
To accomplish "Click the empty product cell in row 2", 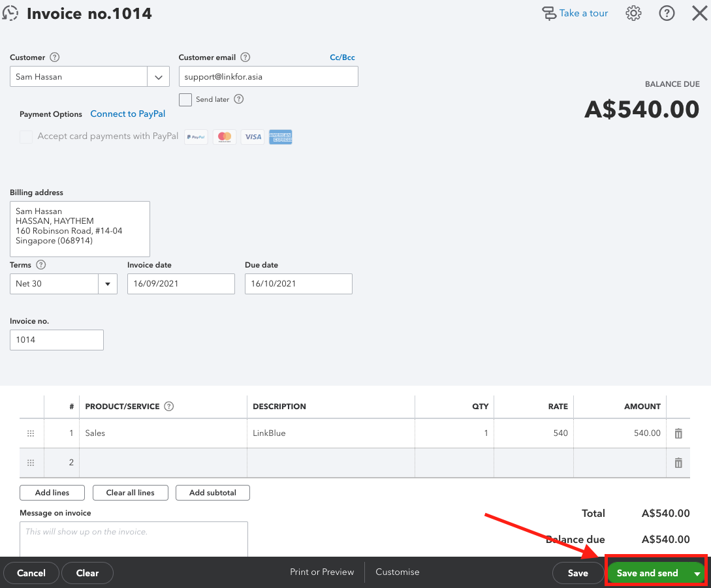I will coord(163,463).
